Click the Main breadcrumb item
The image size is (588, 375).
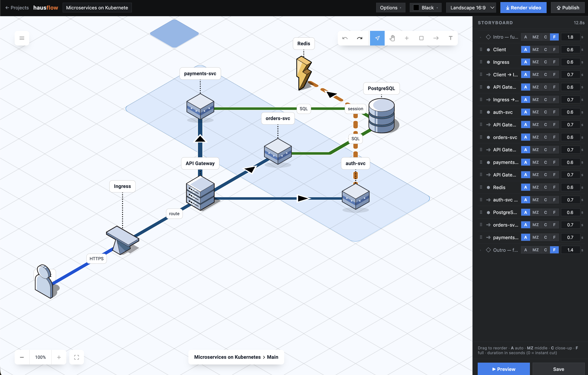click(x=272, y=357)
